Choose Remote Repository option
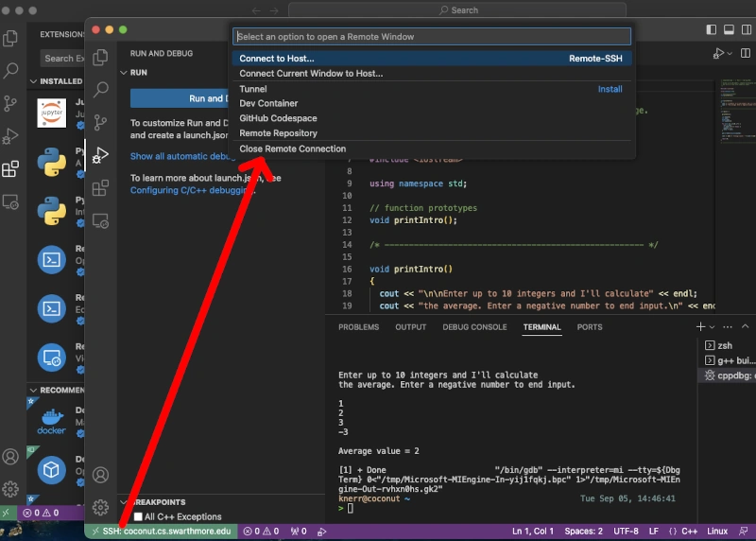 [432, 133]
